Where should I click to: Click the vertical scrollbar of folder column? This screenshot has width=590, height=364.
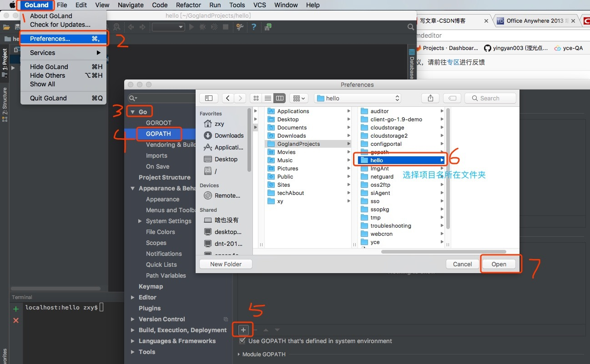(x=448, y=168)
